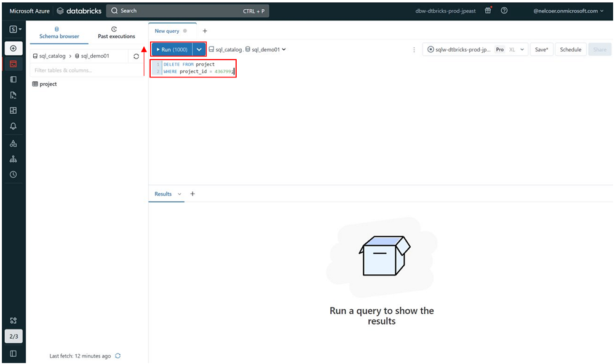This screenshot has width=615, height=364.
Task: Click the top Search bar
Action: [x=188, y=11]
